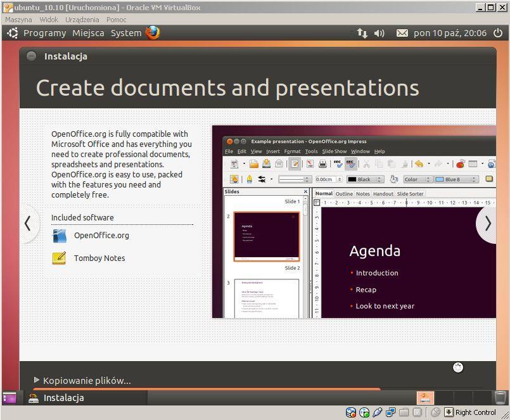Click the VirtualBox USB devices icon
The height and width of the screenshot is (420, 510).
click(x=378, y=412)
